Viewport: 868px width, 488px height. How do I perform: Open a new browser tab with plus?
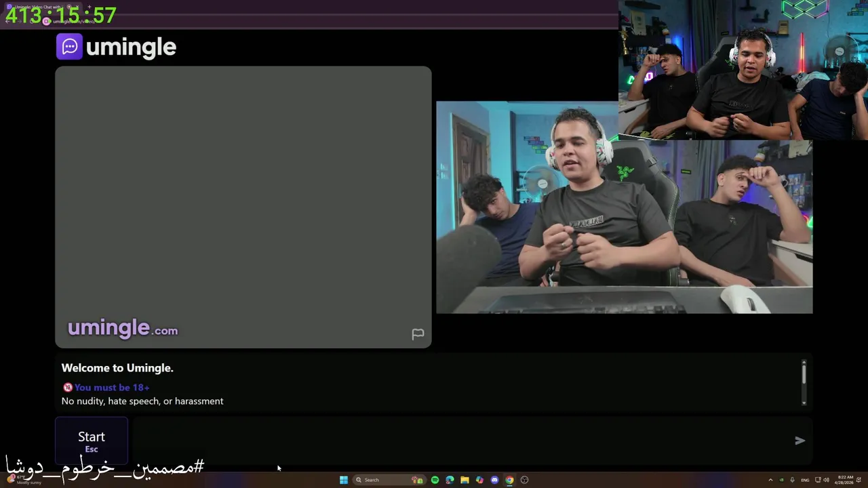point(90,7)
